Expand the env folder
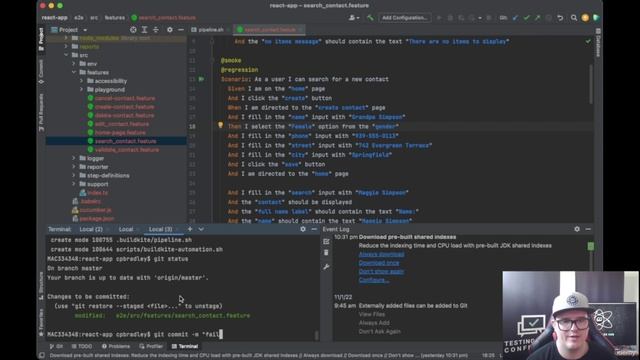 tap(74, 64)
